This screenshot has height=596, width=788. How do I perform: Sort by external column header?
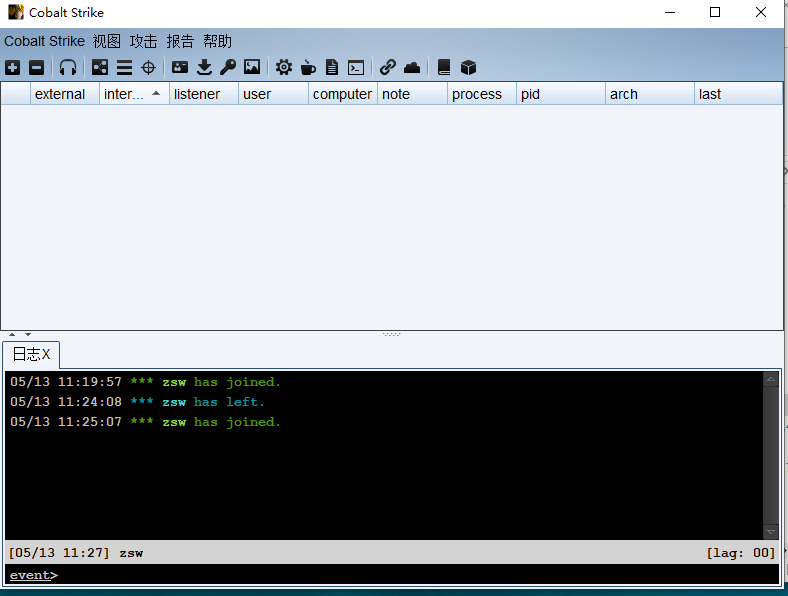(x=65, y=94)
